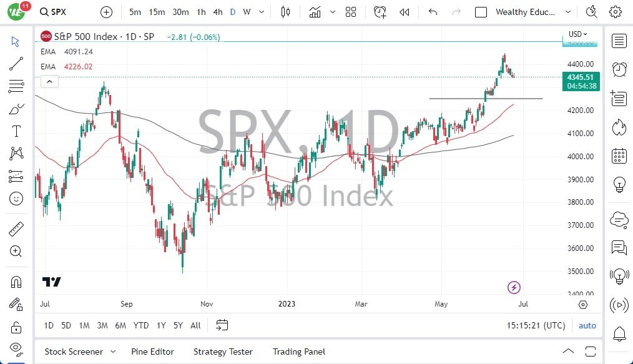633x364 pixels.
Task: Open the USD currency dropdown
Action: coord(579,34)
